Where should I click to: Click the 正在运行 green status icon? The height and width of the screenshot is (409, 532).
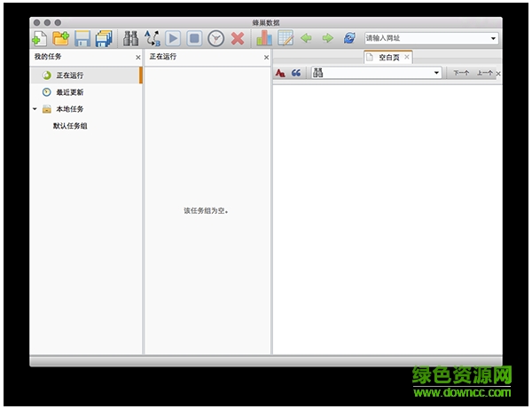tap(47, 75)
